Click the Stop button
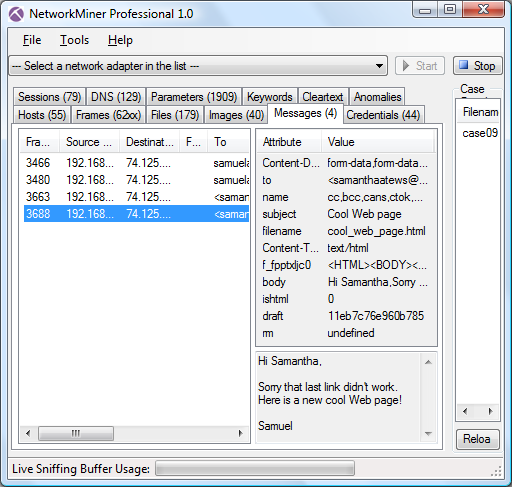This screenshot has width=512, height=487. pos(477,66)
